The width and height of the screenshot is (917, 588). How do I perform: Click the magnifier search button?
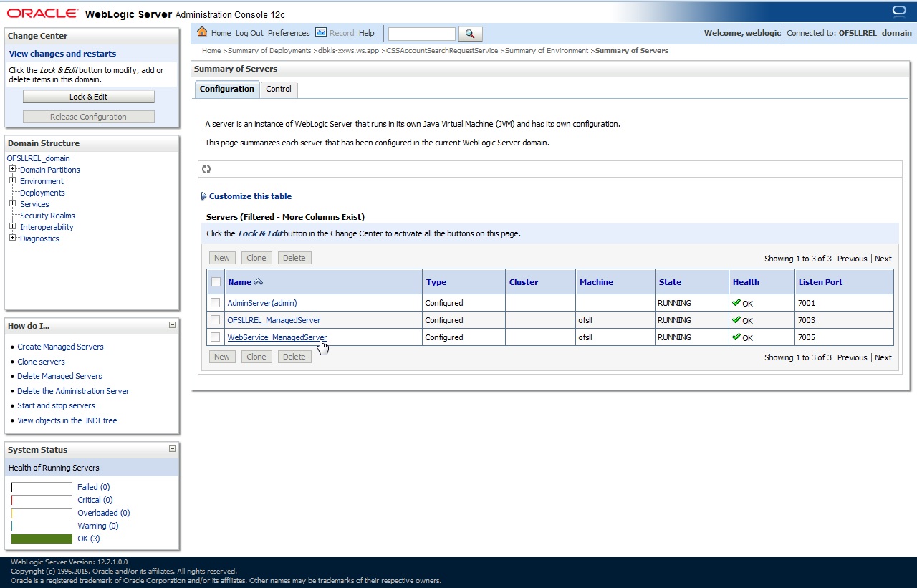[x=470, y=34]
